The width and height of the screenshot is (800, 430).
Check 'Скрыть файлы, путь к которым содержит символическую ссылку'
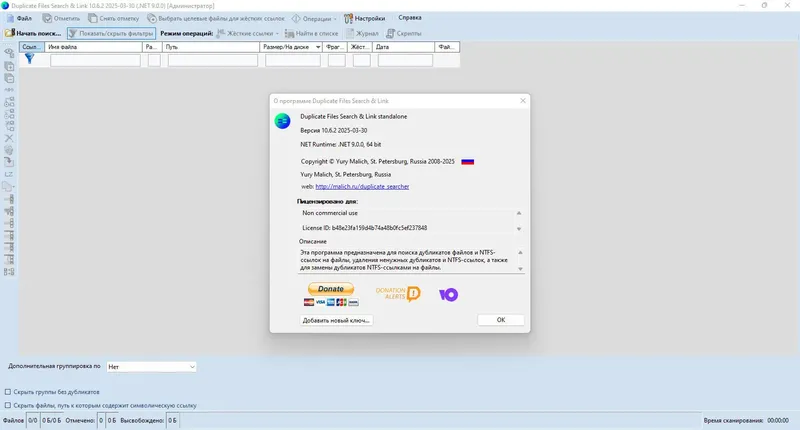point(8,405)
